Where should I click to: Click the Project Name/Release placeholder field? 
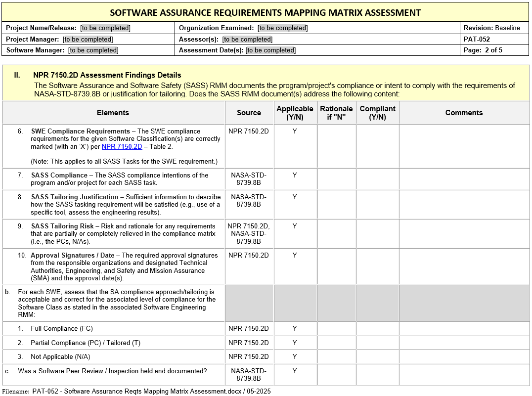point(105,28)
